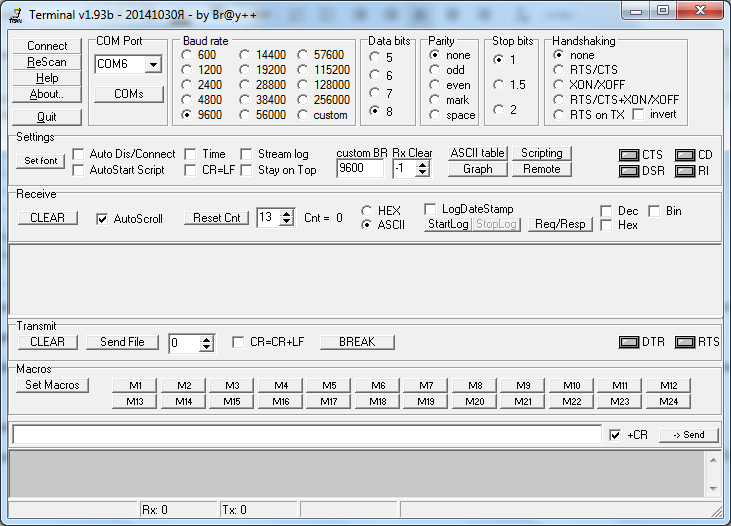Screen dimensions: 731x526
Task: Click the Req/Resp button
Action: pyautogui.click(x=560, y=224)
